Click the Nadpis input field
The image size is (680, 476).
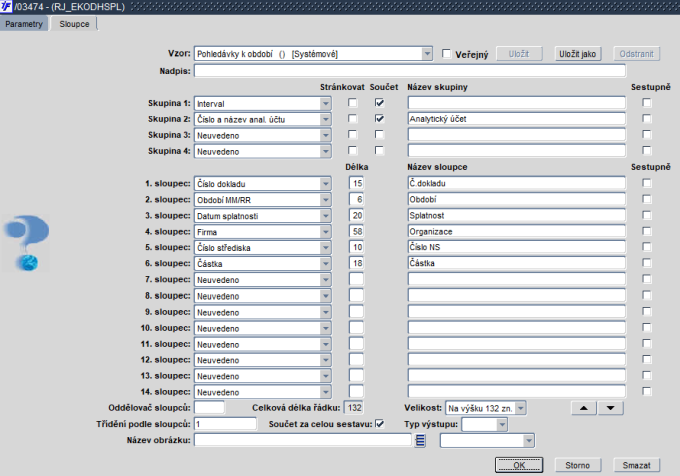[410, 71]
